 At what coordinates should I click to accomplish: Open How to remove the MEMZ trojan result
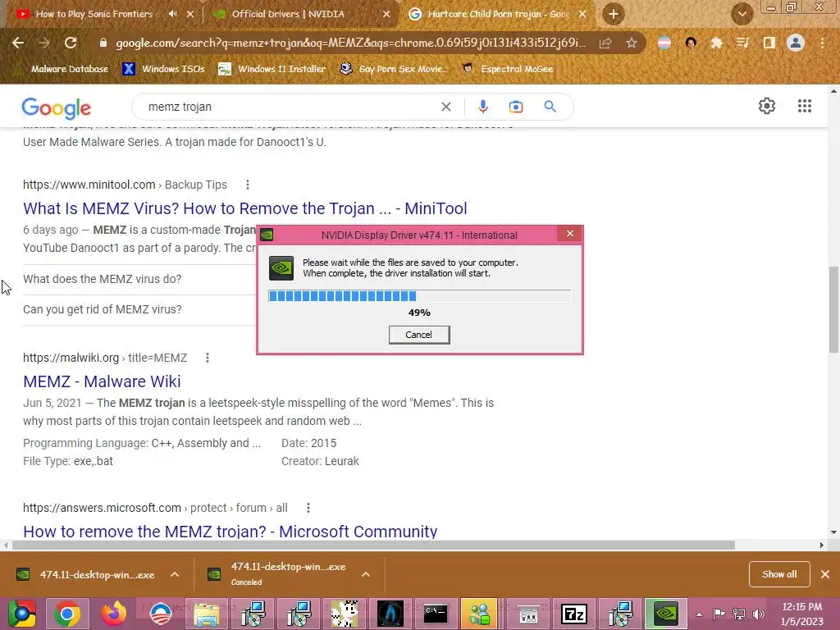(x=231, y=532)
